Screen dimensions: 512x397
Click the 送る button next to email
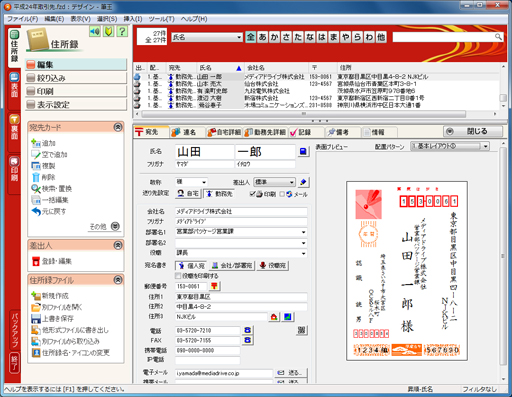tap(290, 373)
